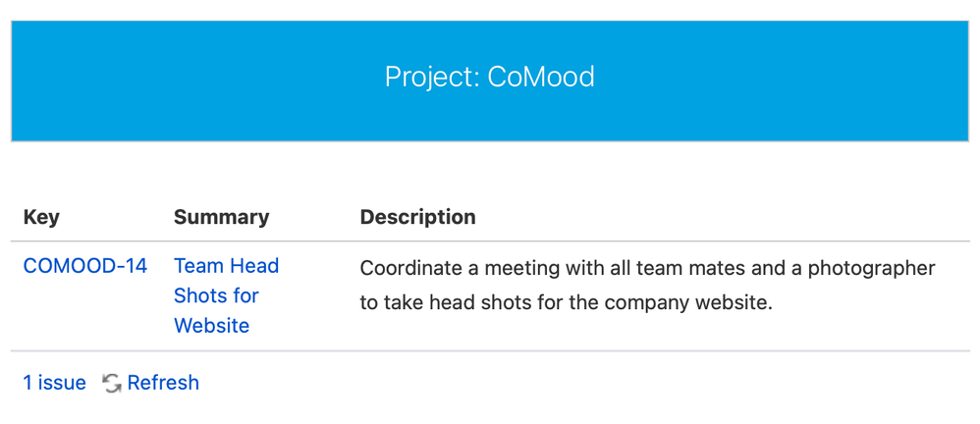Viewport: 980px width, 424px height.
Task: Click the description line starting with Coordinate
Action: click(x=647, y=269)
